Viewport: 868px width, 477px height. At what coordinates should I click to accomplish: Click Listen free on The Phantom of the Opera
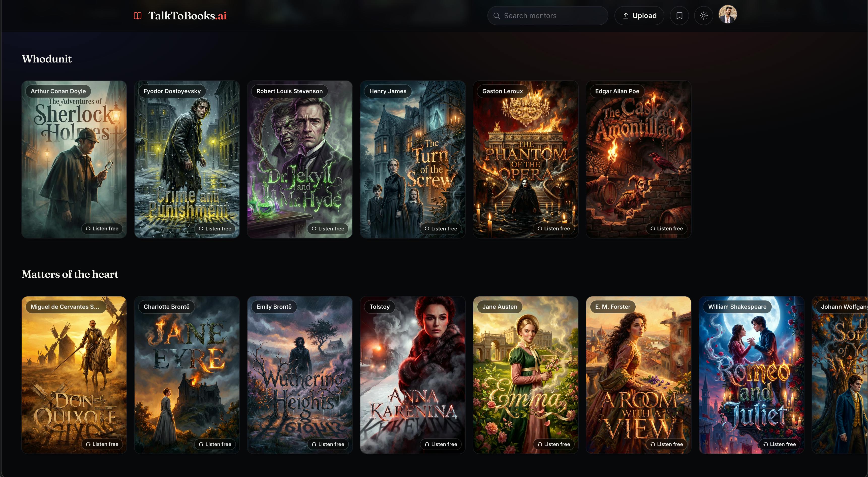[554, 229]
